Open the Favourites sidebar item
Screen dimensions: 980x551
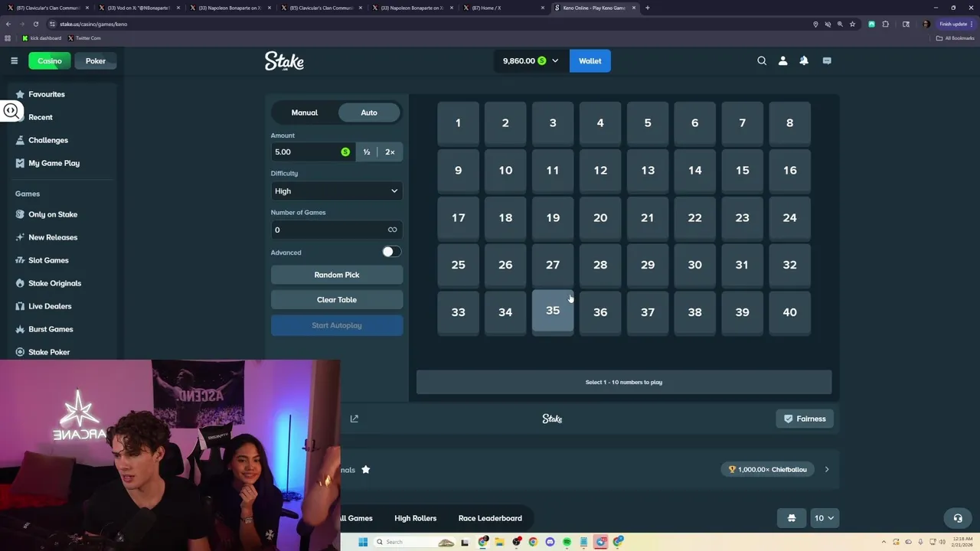(x=61, y=94)
